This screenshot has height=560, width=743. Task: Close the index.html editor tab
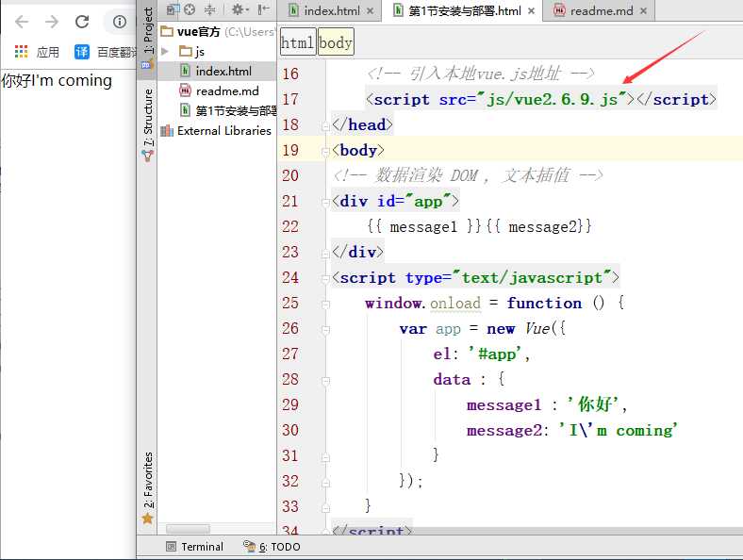[370, 11]
